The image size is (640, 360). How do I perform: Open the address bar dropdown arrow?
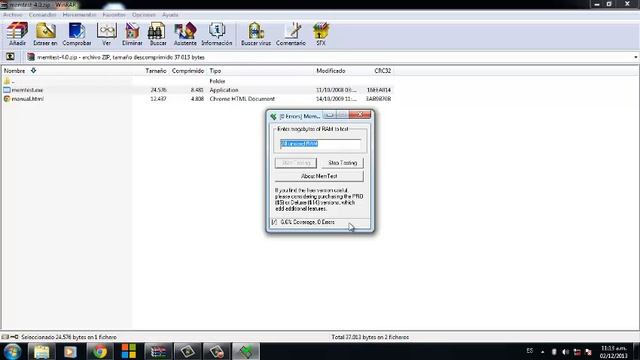pyautogui.click(x=636, y=57)
